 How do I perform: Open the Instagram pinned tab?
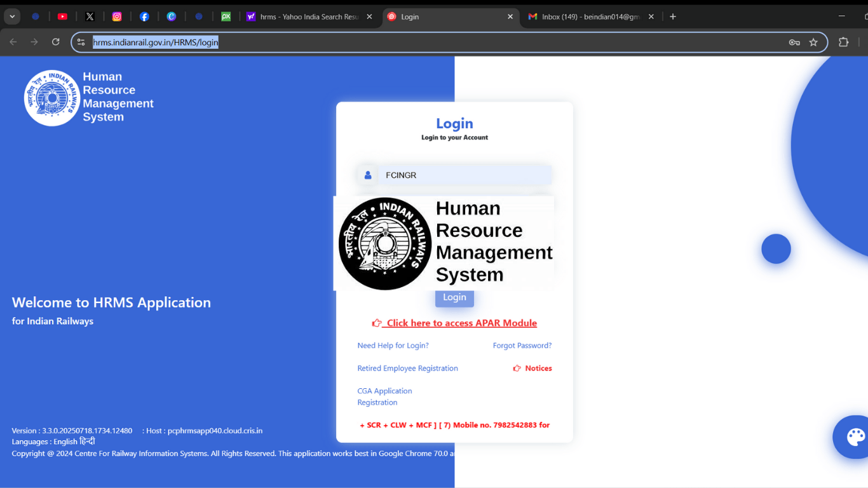(117, 17)
